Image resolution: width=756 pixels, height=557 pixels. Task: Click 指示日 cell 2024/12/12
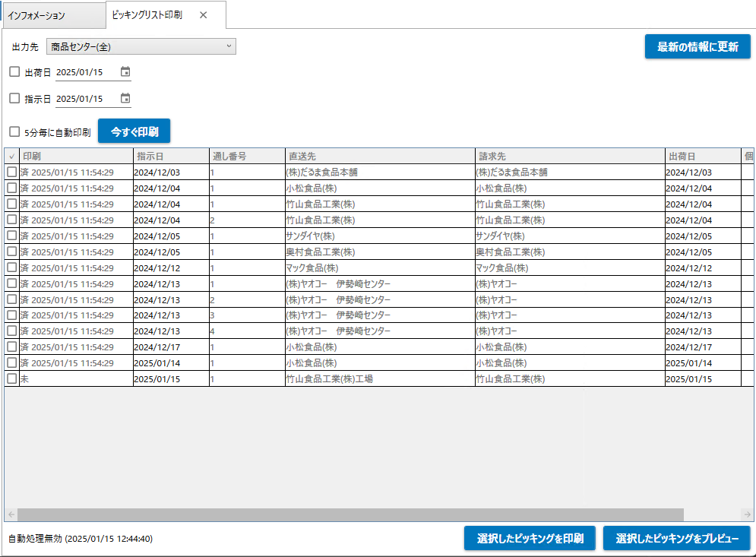[x=171, y=267]
